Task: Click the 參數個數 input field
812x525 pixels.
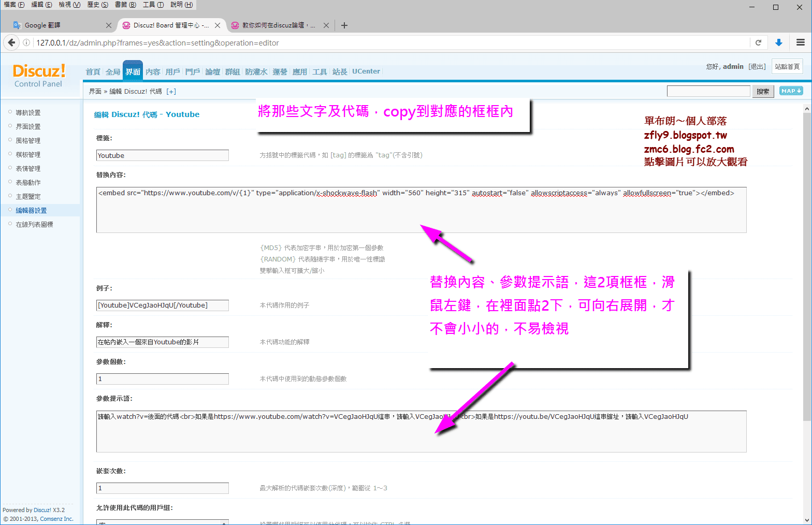Action: 163,379
